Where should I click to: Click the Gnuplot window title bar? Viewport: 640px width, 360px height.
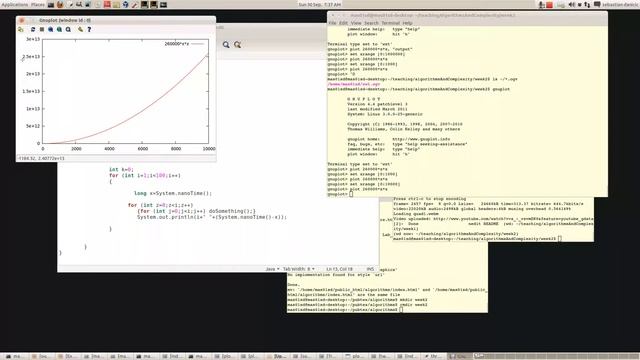(x=116, y=20)
